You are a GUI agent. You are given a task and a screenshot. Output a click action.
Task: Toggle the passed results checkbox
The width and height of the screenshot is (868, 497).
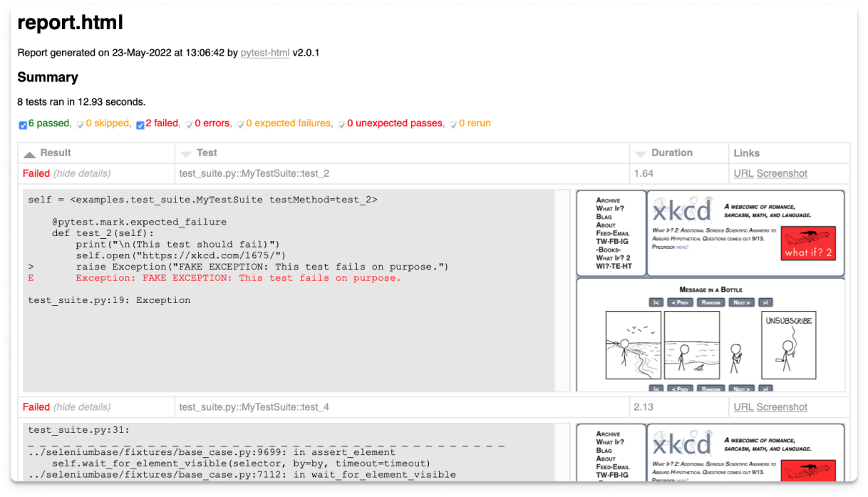(23, 125)
